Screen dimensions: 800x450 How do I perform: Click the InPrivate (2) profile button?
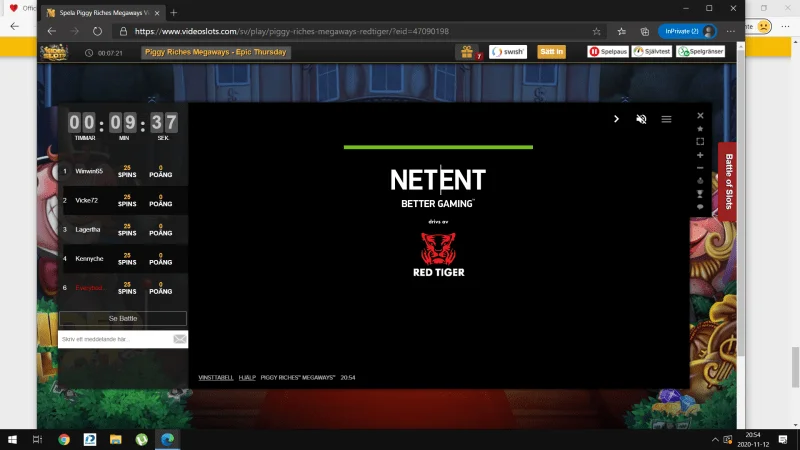point(687,31)
